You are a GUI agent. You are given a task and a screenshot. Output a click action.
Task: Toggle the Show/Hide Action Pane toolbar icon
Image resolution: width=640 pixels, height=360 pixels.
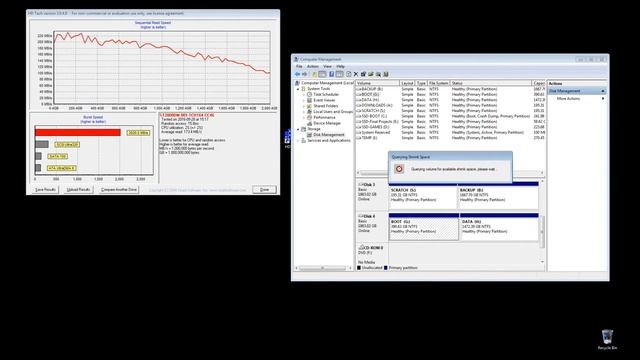(x=339, y=74)
